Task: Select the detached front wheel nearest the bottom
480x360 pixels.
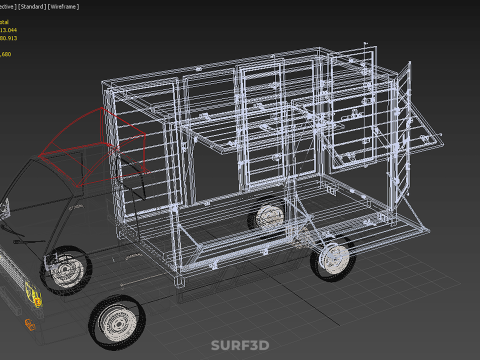Action: [117, 322]
